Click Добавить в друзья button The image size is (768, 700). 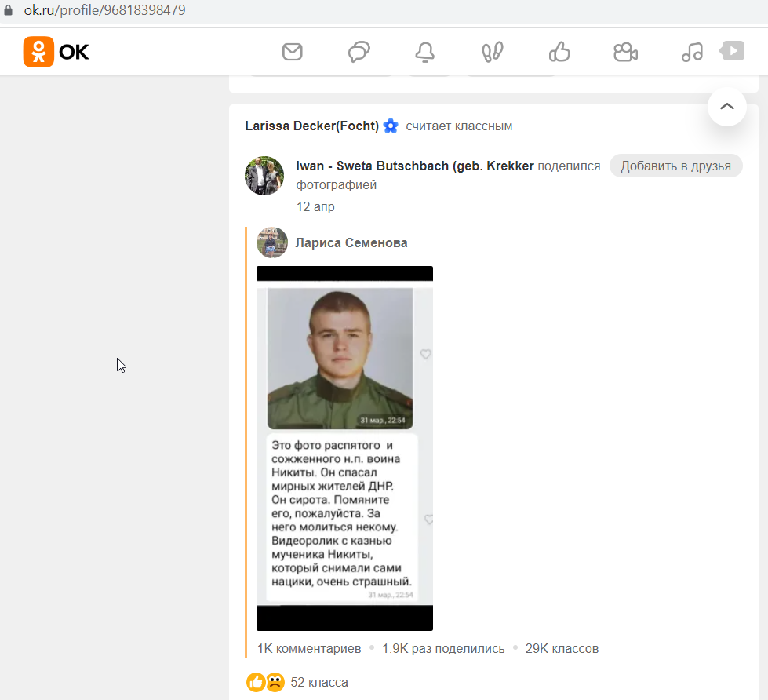click(676, 166)
